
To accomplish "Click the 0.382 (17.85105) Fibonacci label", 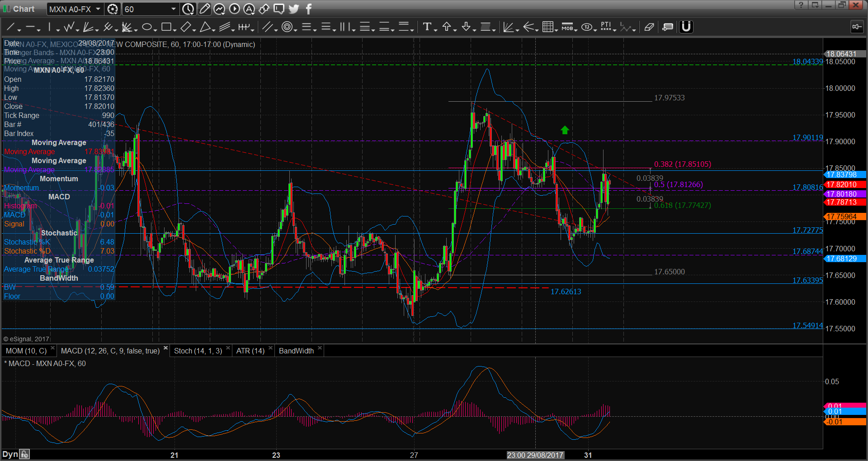I will pos(683,164).
